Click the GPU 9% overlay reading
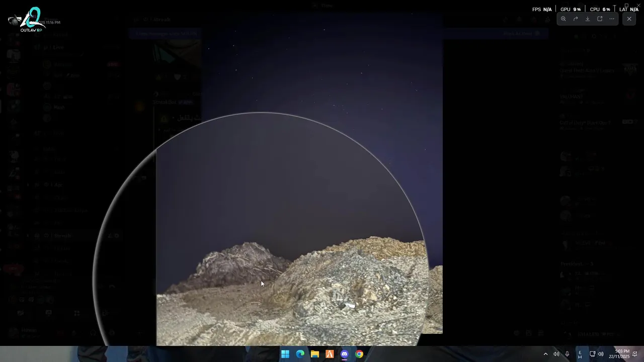The height and width of the screenshot is (362, 644). (x=571, y=10)
